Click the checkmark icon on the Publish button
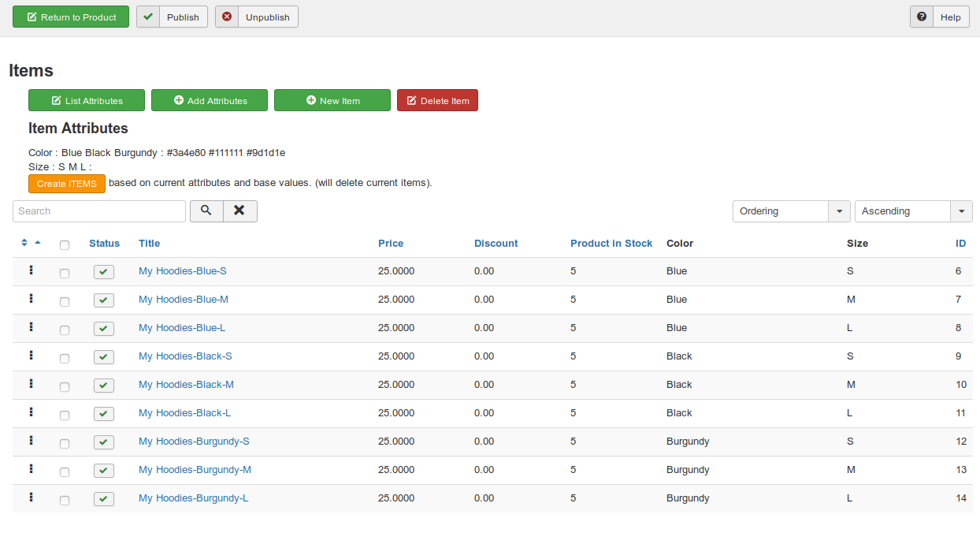Screen dimensions: 980x533 [x=147, y=16]
